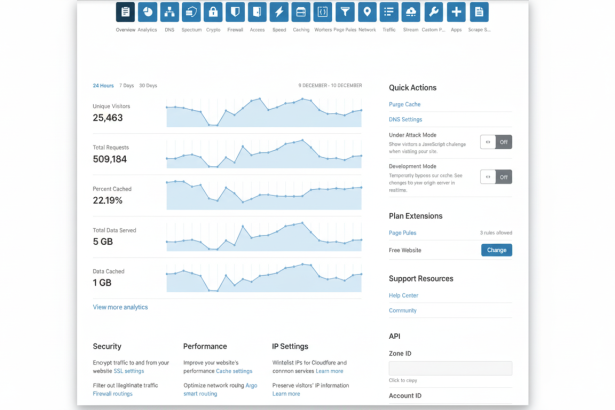Open Page Rules under Plan Extensions
Image resolution: width=615 pixels, height=410 pixels.
pos(402,233)
